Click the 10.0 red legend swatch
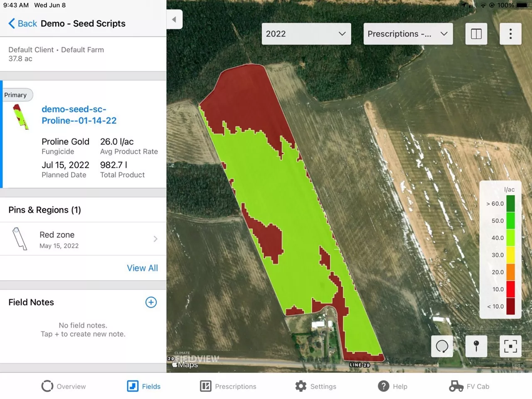532x399 pixels. pos(511,289)
